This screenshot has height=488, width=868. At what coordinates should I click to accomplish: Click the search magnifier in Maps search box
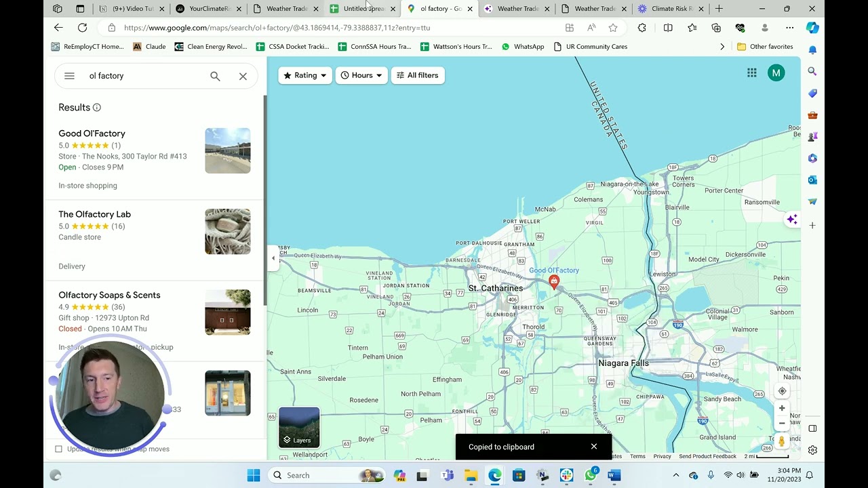pyautogui.click(x=215, y=77)
